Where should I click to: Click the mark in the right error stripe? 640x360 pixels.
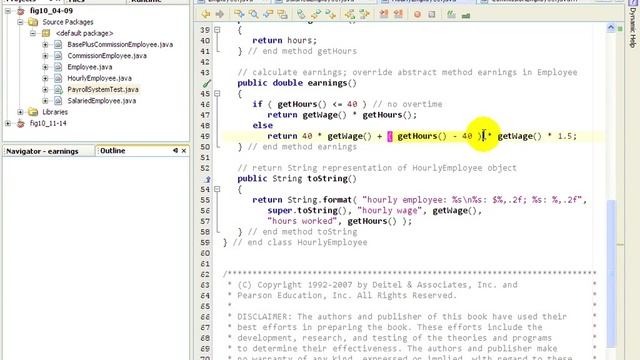[x=620, y=245]
